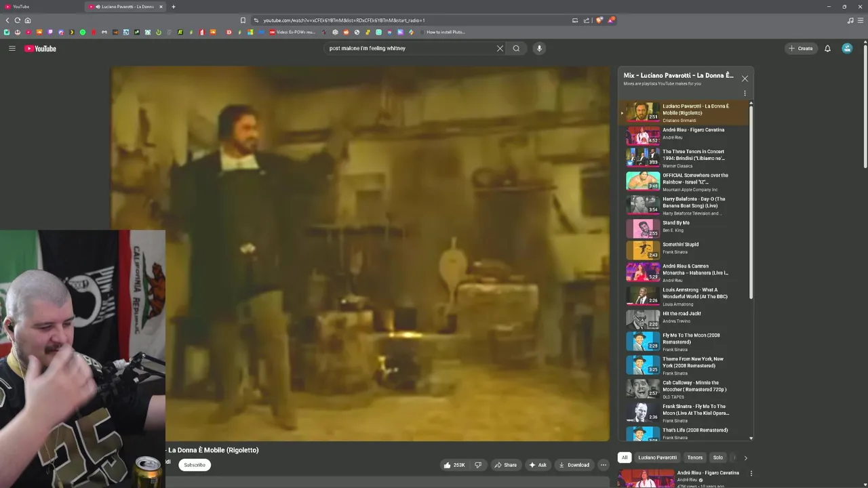Reload the current page
The height and width of the screenshot is (488, 868).
tap(18, 20)
